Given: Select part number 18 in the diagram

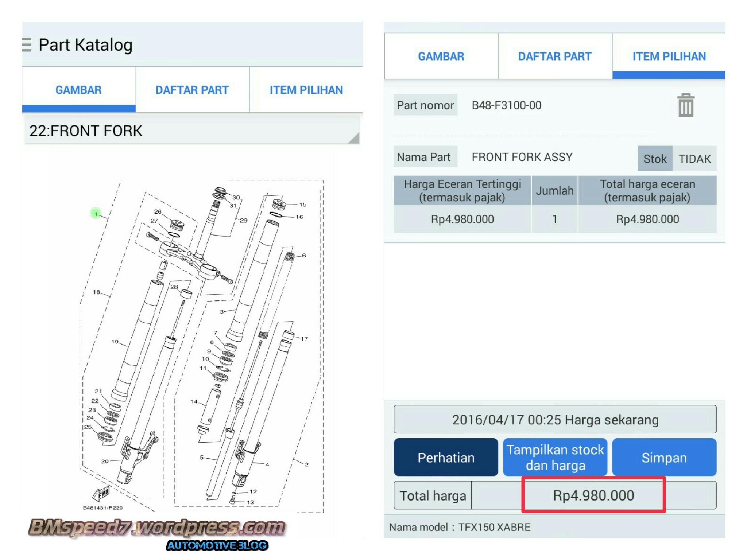Looking at the screenshot, I should pos(96,292).
